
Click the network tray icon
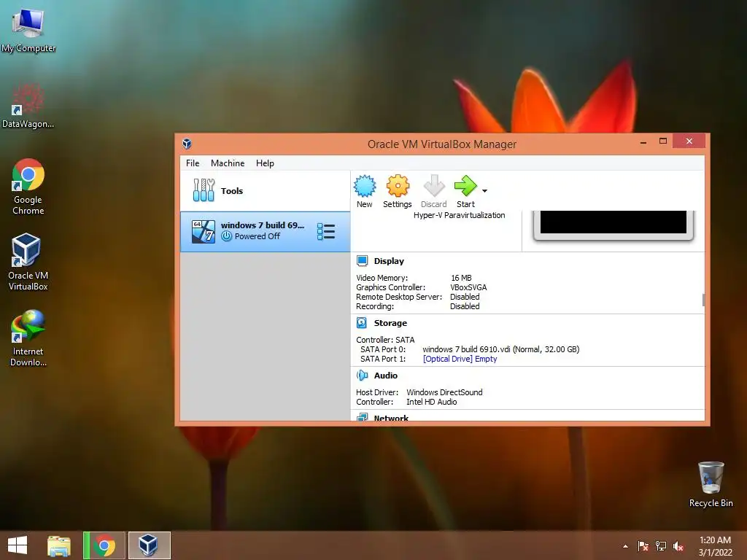tap(661, 546)
